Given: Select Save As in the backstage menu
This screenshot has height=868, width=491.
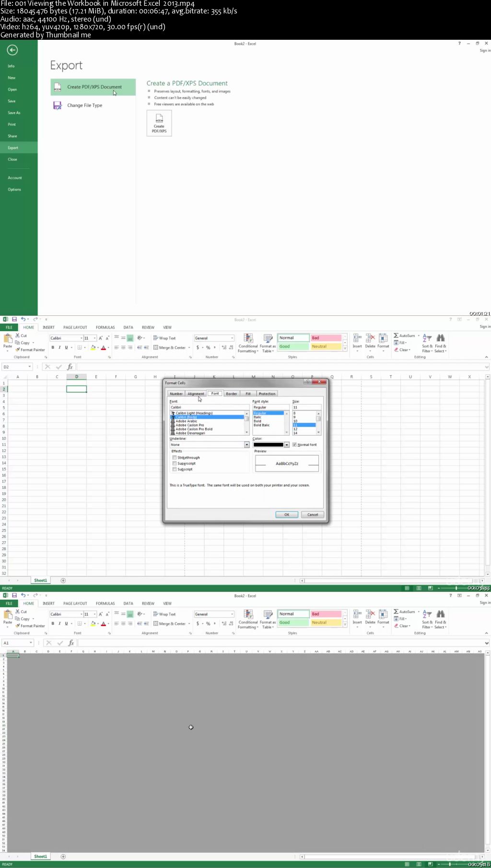Looking at the screenshot, I should (14, 113).
